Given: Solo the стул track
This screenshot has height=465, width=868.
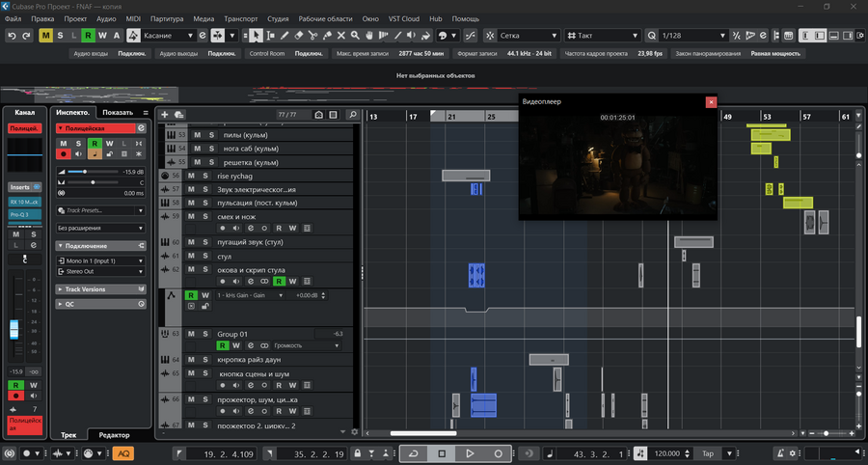Looking at the screenshot, I should 207,257.
